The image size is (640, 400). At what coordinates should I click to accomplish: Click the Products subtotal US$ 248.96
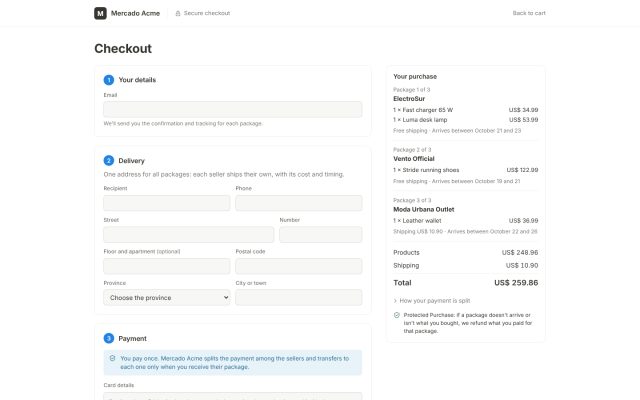pyautogui.click(x=520, y=253)
